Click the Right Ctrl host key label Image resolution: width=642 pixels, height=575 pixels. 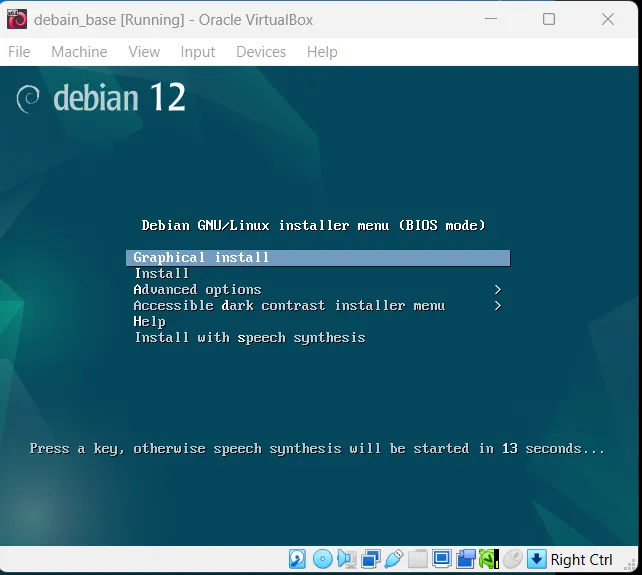click(581, 559)
